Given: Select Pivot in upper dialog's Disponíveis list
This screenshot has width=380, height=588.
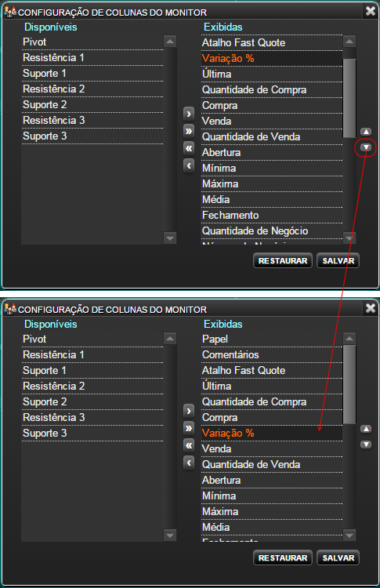Looking at the screenshot, I should click(x=92, y=42).
